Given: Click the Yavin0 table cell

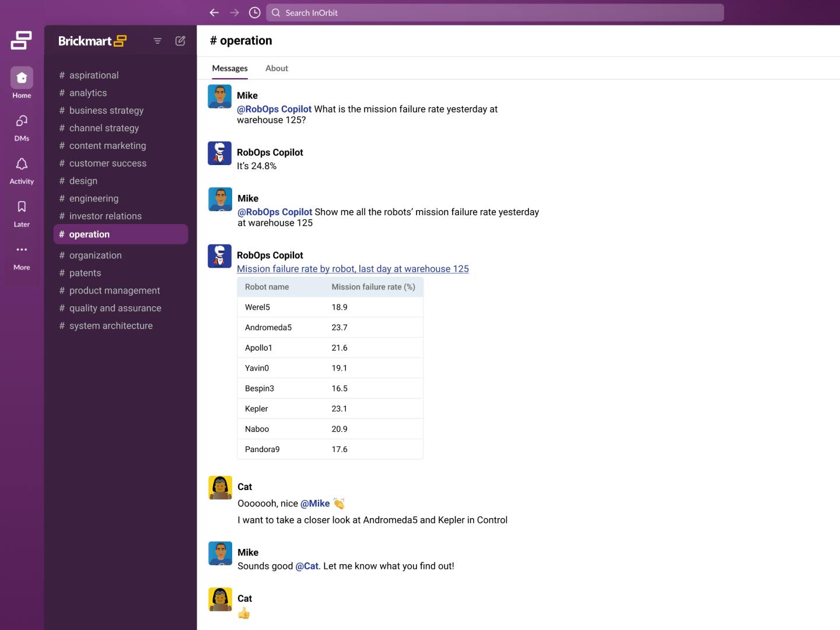Looking at the screenshot, I should point(257,368).
